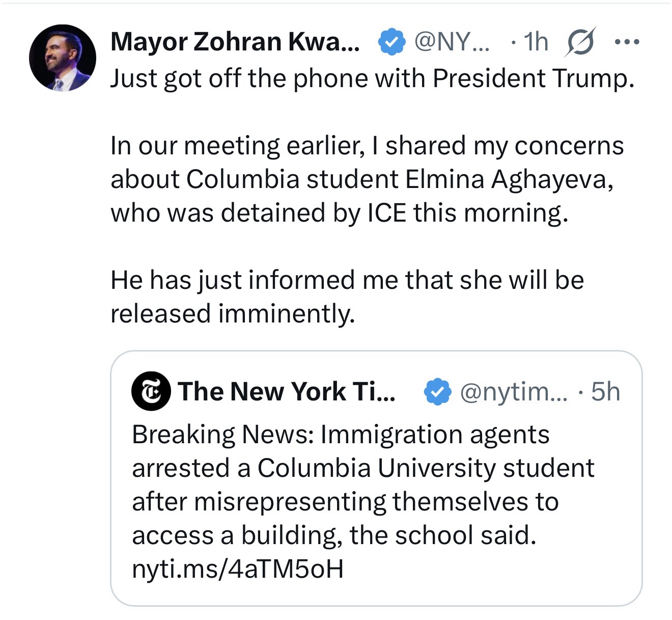Click 'He has just informed me' sentence

pyautogui.click(x=347, y=280)
